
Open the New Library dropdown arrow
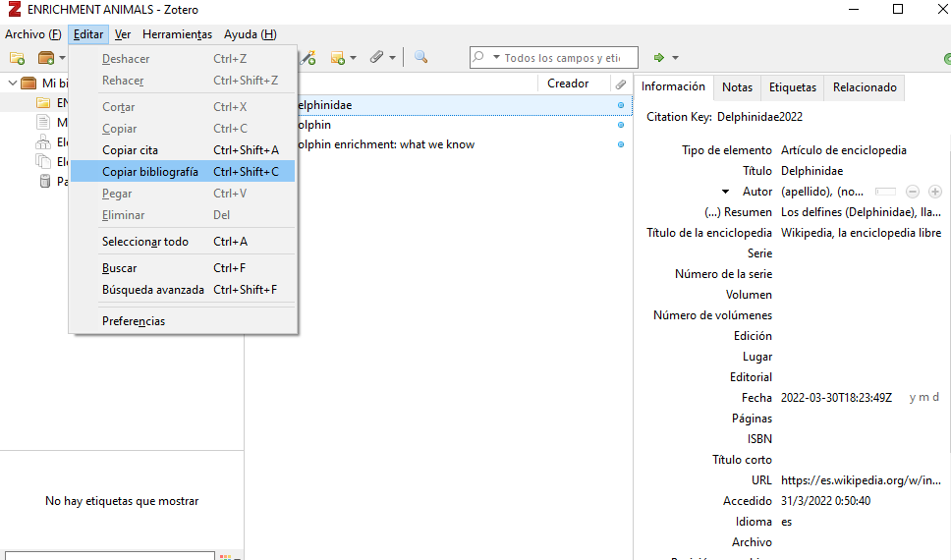[x=62, y=58]
